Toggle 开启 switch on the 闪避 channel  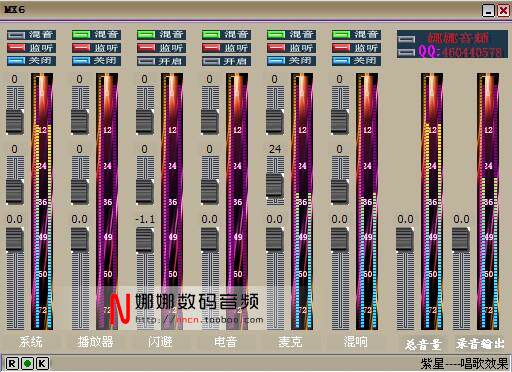(161, 61)
